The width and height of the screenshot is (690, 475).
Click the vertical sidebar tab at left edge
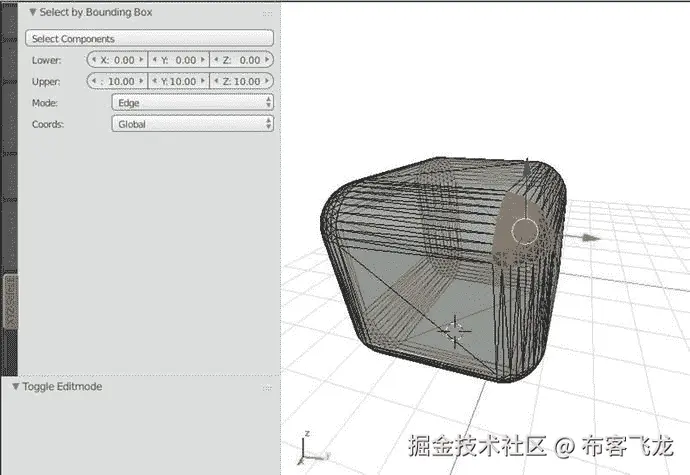pos(11,302)
